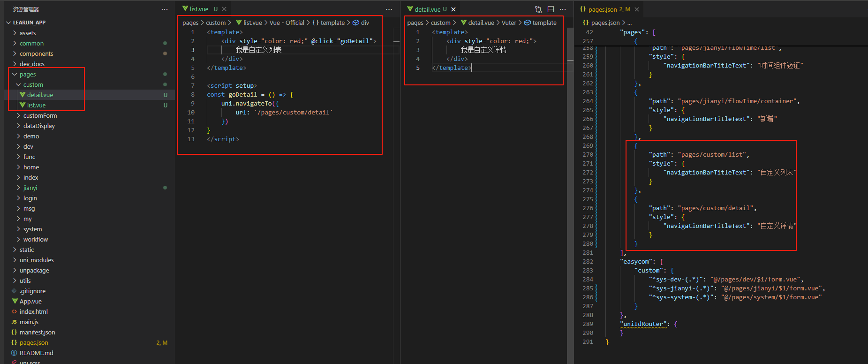Click the Open Changes compare icon
868x364 pixels.
pyautogui.click(x=538, y=9)
